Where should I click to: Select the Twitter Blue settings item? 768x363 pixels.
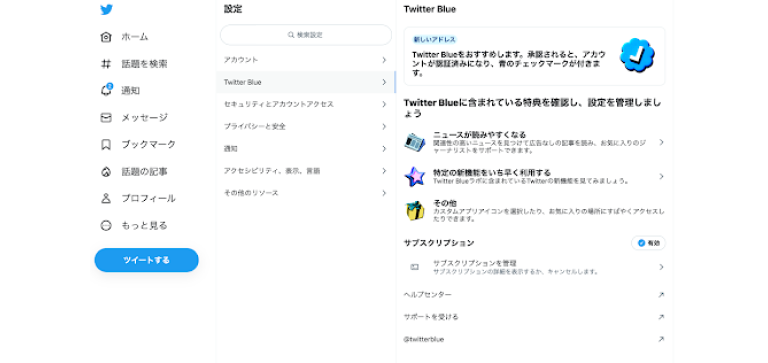point(306,82)
